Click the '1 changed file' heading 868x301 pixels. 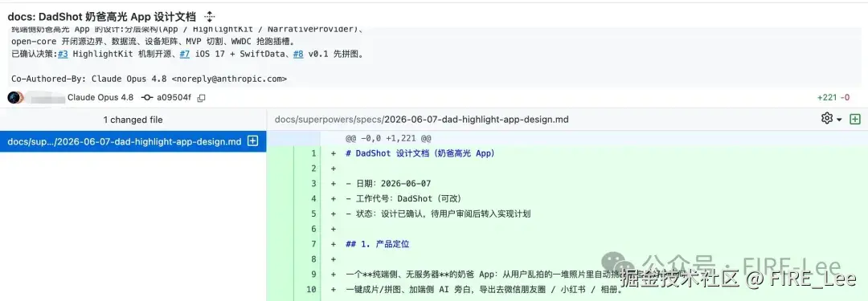[x=133, y=120]
